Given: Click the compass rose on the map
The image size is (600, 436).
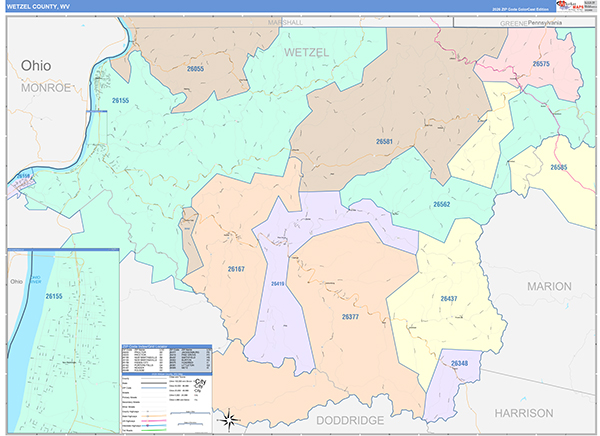Looking at the screenshot, I should [228, 420].
